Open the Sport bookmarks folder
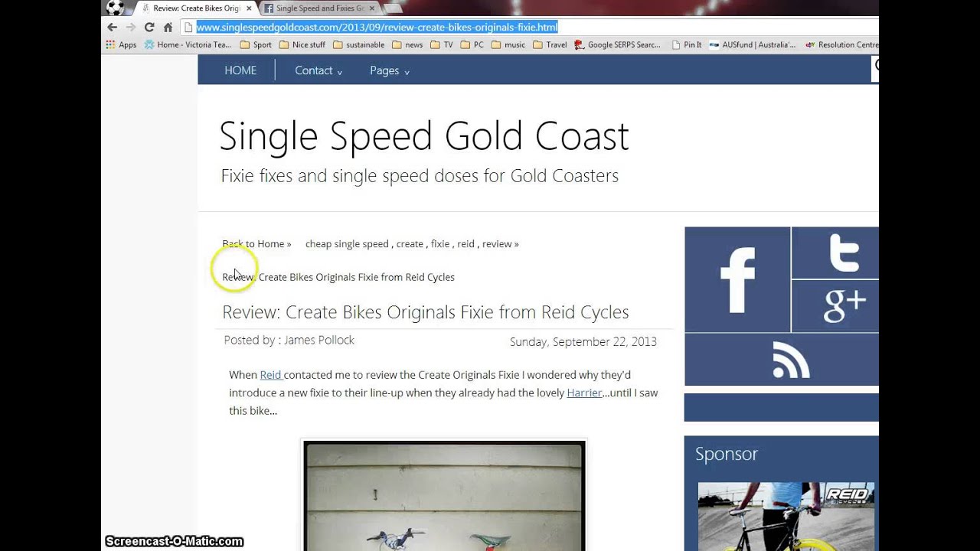The height and width of the screenshot is (551, 980). [x=256, y=45]
